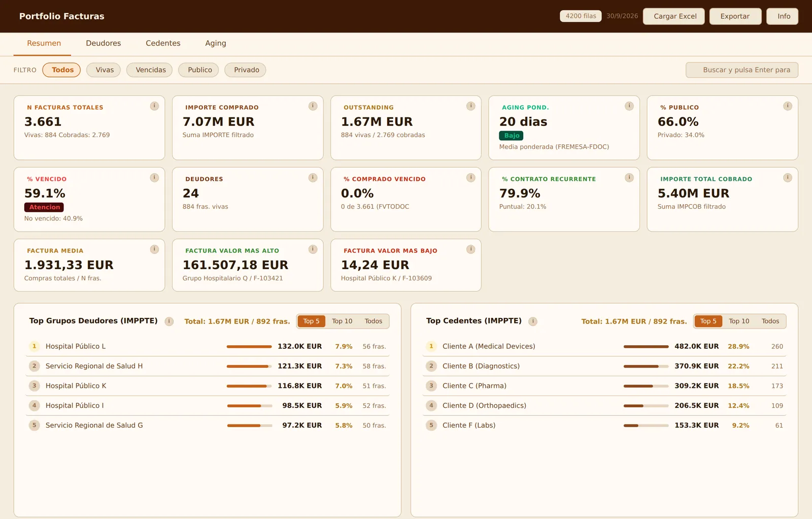This screenshot has height=519, width=812.
Task: Select the Cliente C (Pharma) row
Action: 604,386
